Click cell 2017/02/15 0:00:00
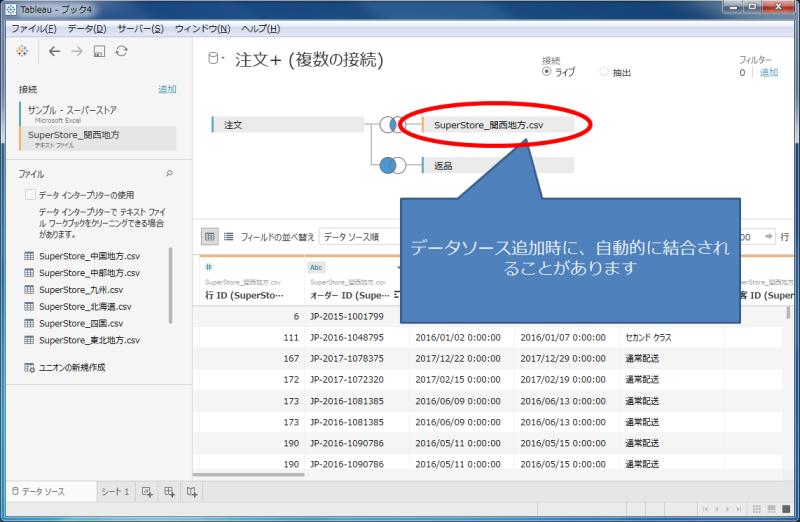 tap(458, 380)
